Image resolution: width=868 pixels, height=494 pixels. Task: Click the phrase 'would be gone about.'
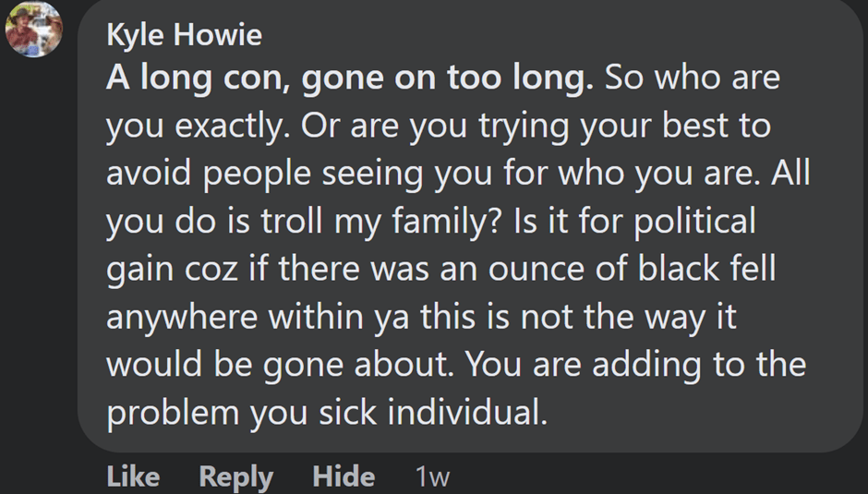click(280, 366)
